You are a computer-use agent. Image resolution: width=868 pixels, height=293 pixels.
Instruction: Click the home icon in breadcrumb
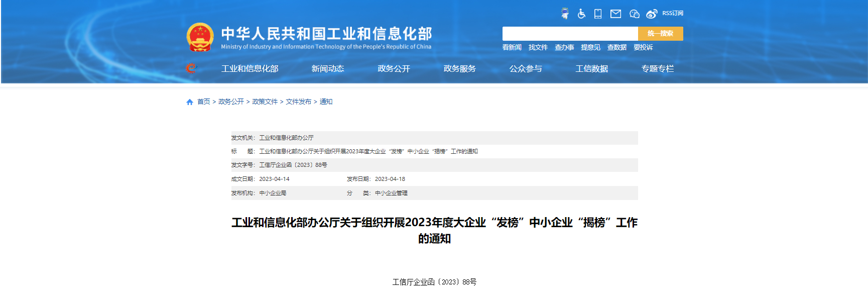[190, 102]
